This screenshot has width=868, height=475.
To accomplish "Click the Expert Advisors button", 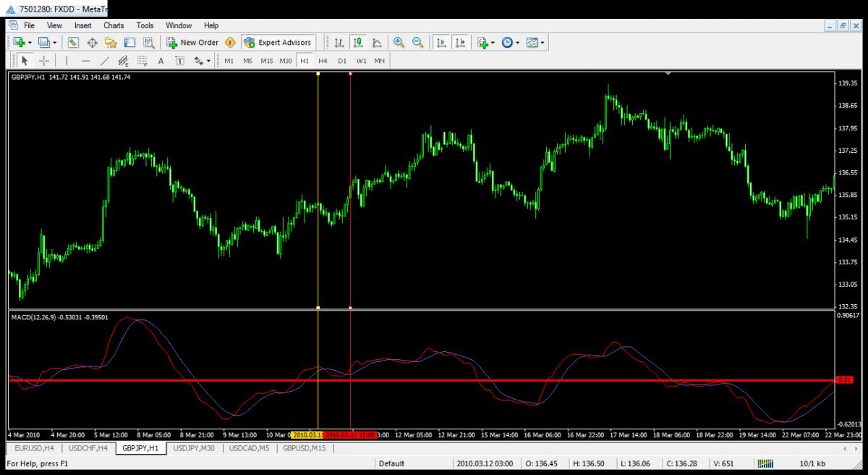I will pos(278,43).
